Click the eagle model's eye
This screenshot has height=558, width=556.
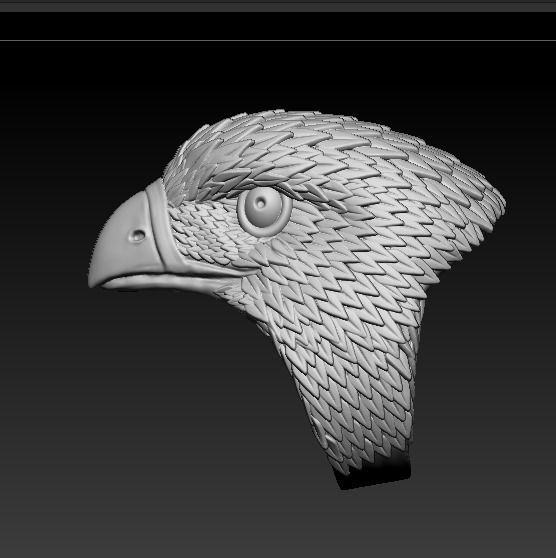pos(264,211)
